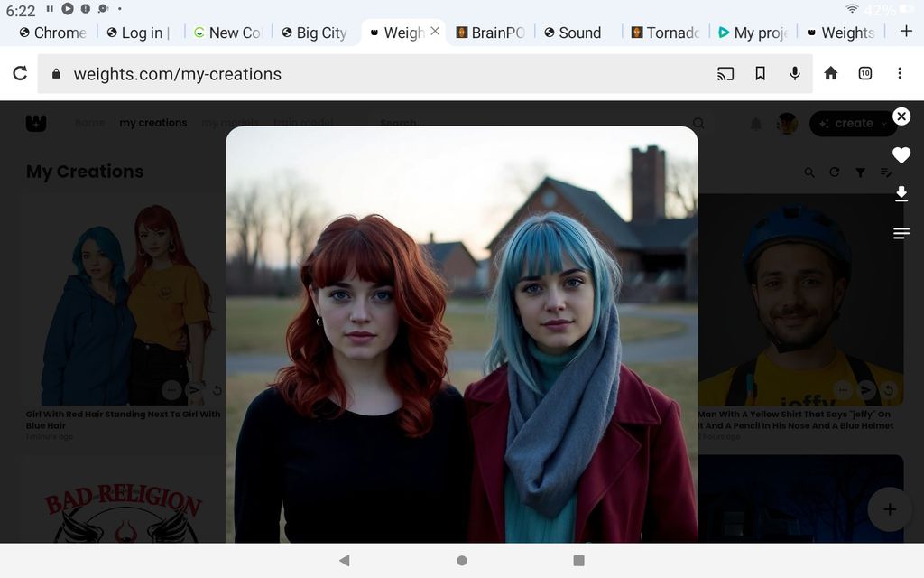
Task: Bookmark this page with the bookmark icon
Action: coord(760,74)
